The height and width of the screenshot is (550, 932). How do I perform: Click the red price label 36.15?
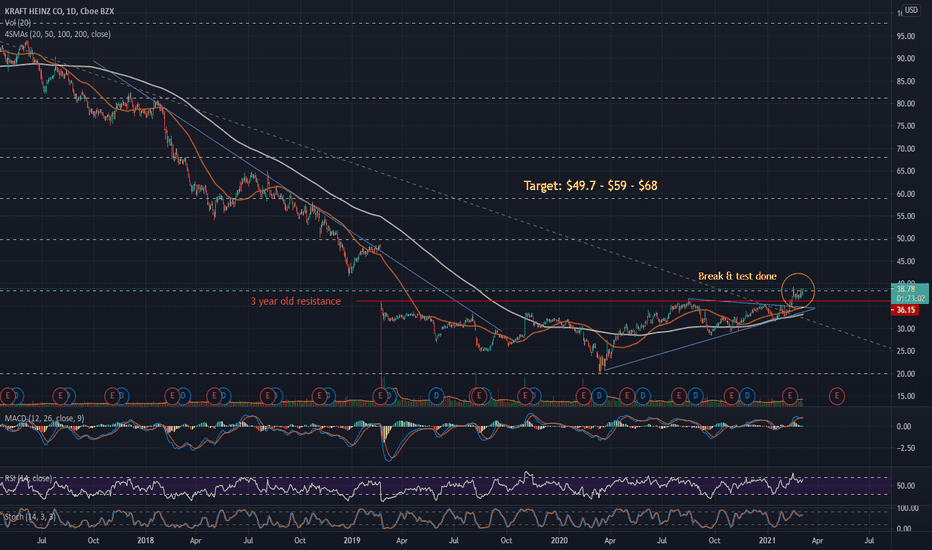pyautogui.click(x=905, y=310)
